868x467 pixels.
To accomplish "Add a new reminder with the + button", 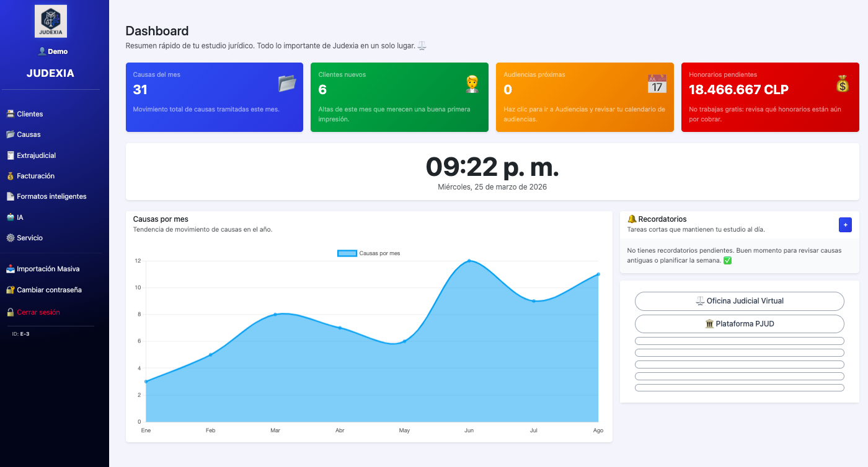I will click(x=845, y=225).
